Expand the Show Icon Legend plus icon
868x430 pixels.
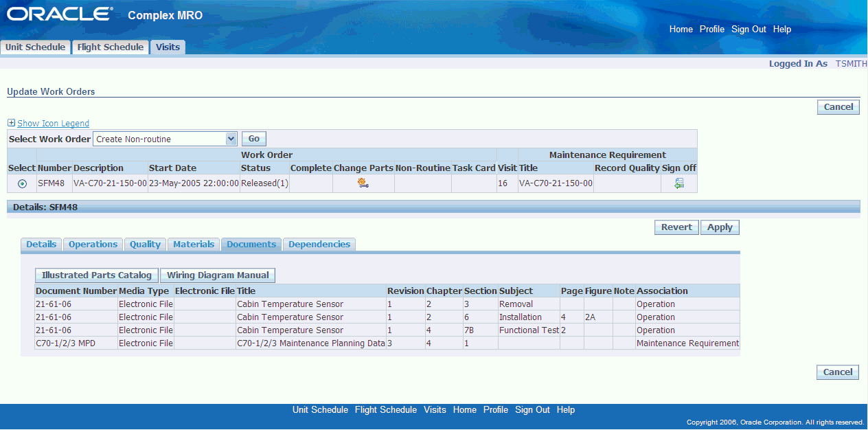click(11, 123)
